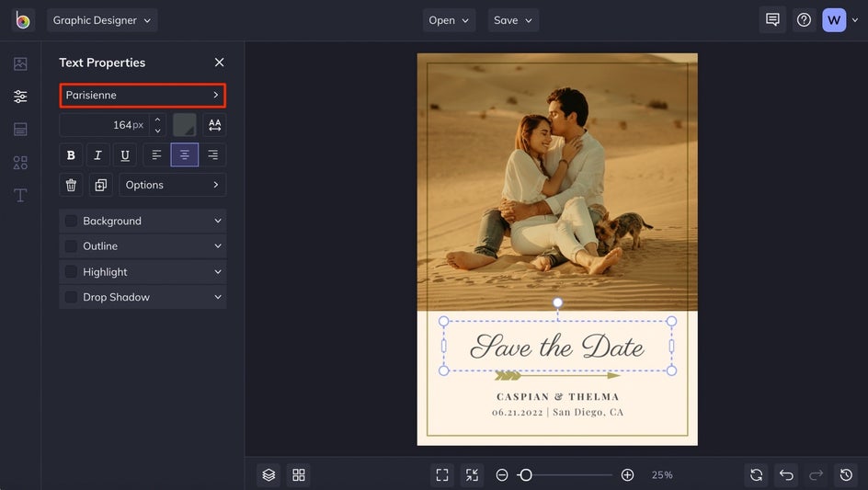Open the Parisienne font selector

click(143, 95)
